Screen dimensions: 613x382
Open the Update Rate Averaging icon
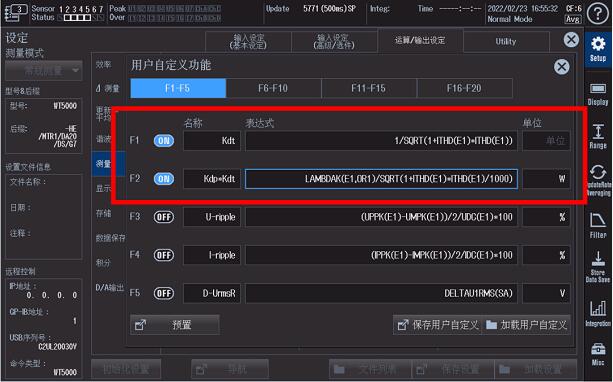[598, 180]
